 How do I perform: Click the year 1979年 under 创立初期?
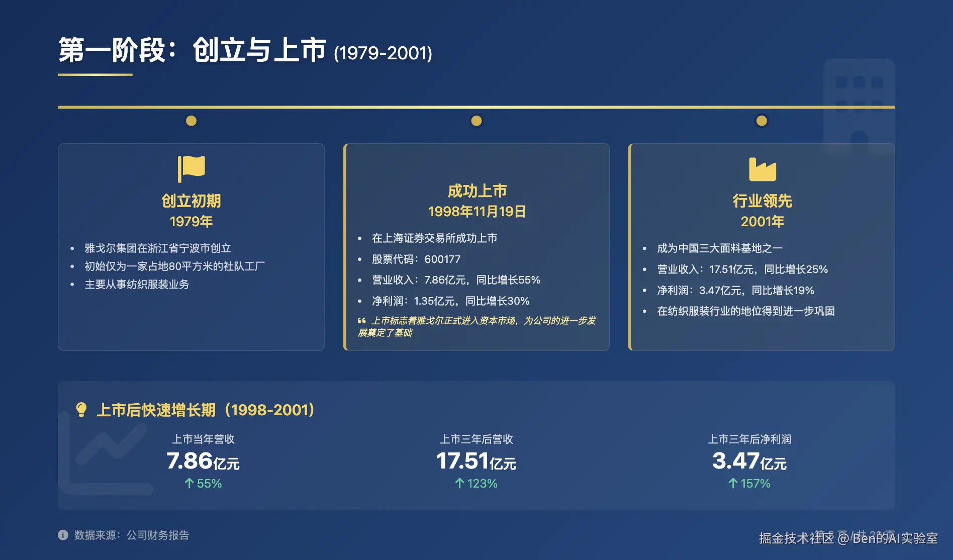click(191, 221)
